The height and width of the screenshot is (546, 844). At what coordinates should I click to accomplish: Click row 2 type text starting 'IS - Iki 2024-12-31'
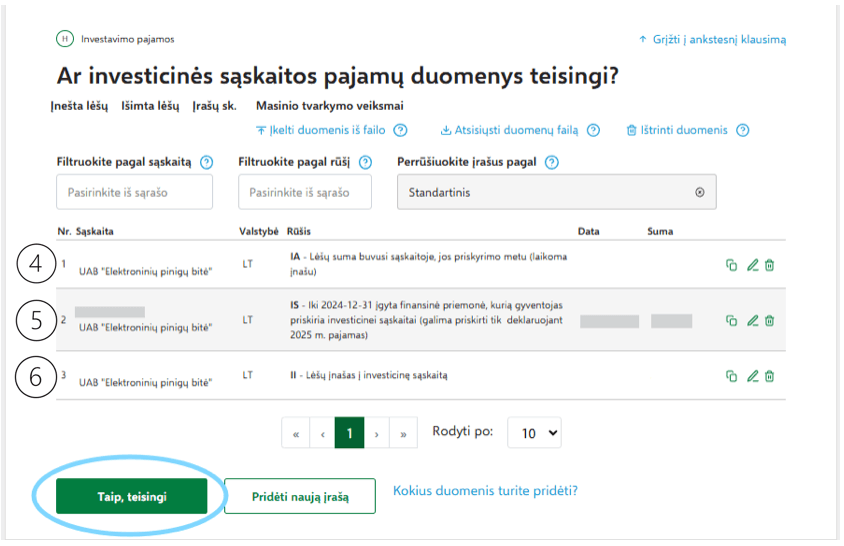(426, 320)
